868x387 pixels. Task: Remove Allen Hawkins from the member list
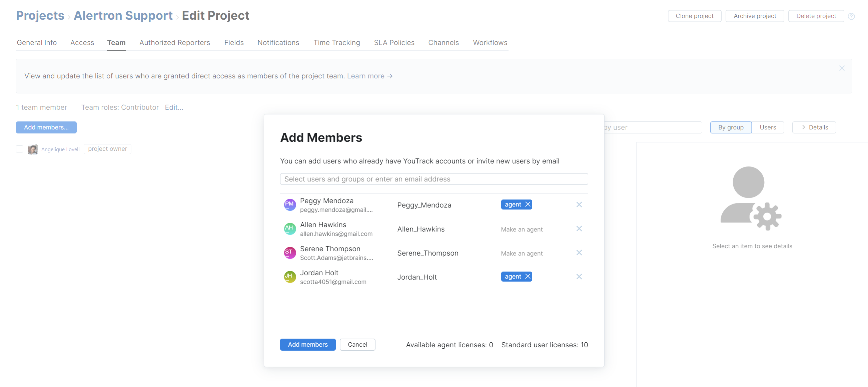tap(579, 229)
